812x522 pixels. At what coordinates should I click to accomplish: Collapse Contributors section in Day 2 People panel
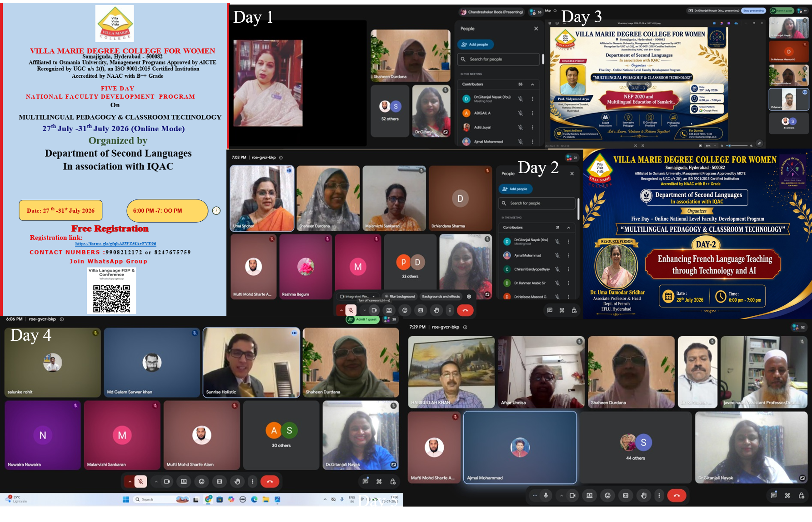(x=568, y=228)
